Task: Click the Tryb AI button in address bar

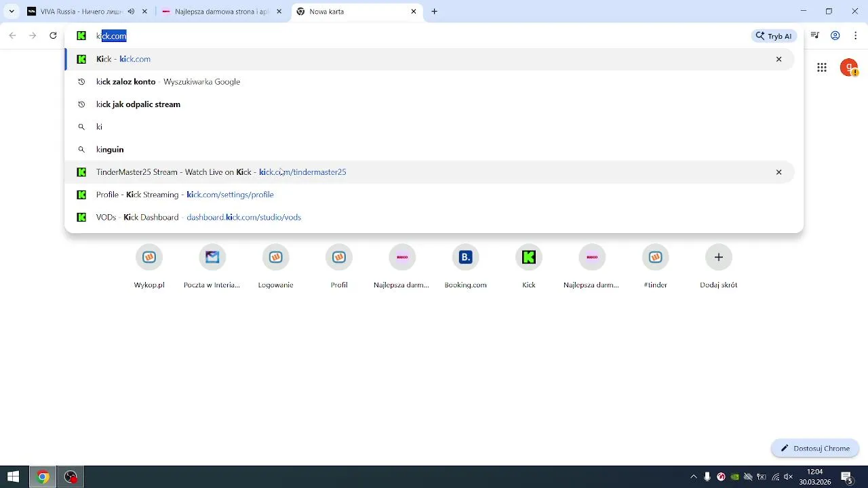Action: [774, 36]
